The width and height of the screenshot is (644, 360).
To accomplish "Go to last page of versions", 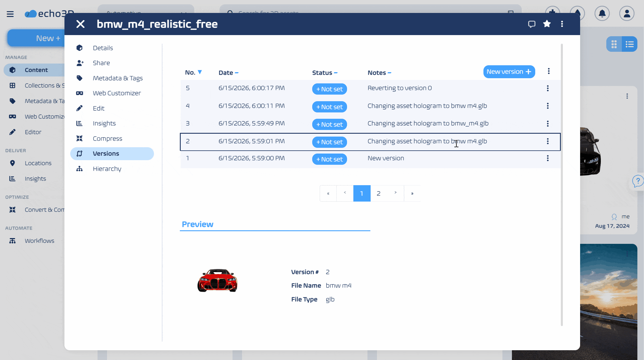I will (412, 194).
